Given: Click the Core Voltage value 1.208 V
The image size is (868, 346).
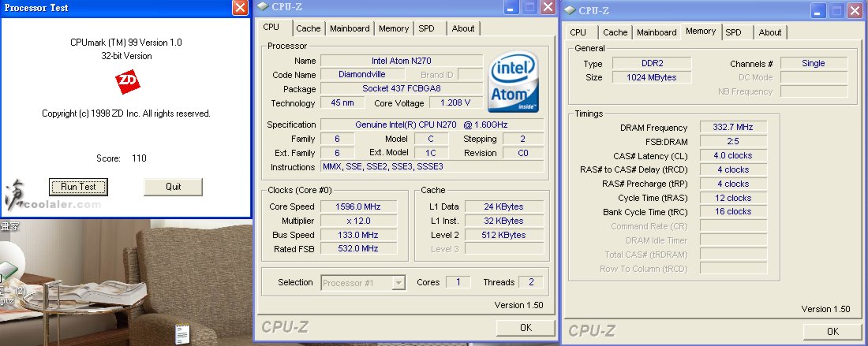Looking at the screenshot, I should tap(455, 102).
